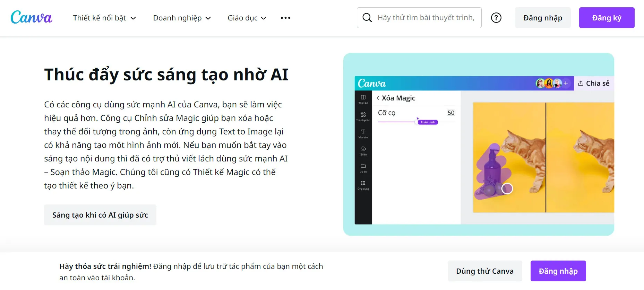
Task: Expand the Doanh nghiệp menu
Action: click(182, 18)
